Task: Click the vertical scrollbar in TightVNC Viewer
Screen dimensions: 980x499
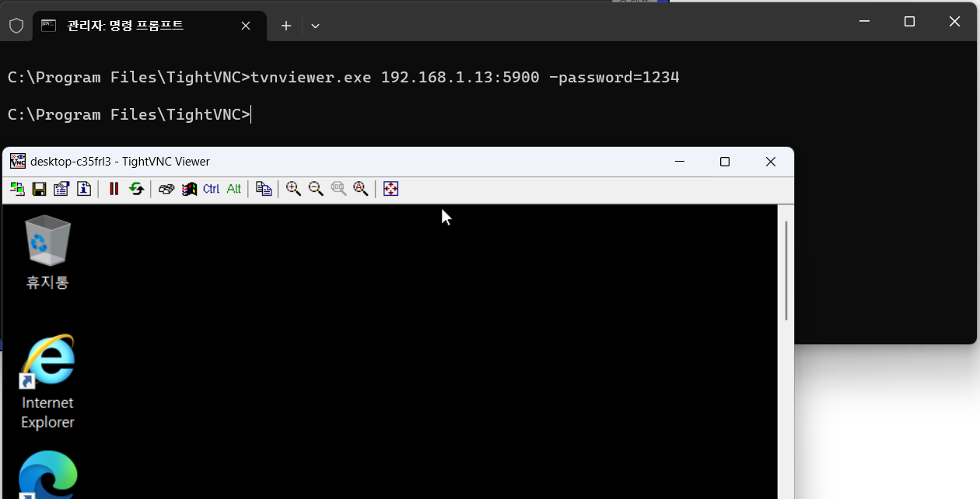Action: click(x=786, y=270)
